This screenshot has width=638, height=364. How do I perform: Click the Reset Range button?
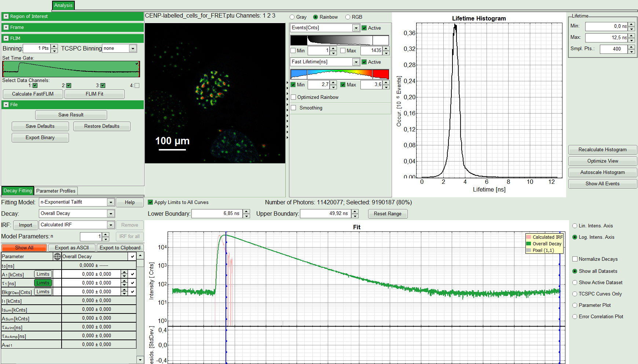tap(388, 214)
